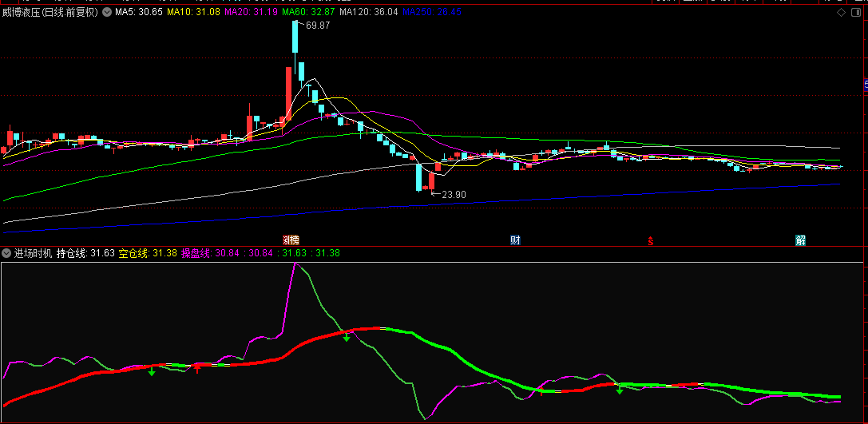The image size is (868, 424).
Task: Expand the main chart dropdown arrow beside 威博液压
Action: pyautogui.click(x=107, y=13)
